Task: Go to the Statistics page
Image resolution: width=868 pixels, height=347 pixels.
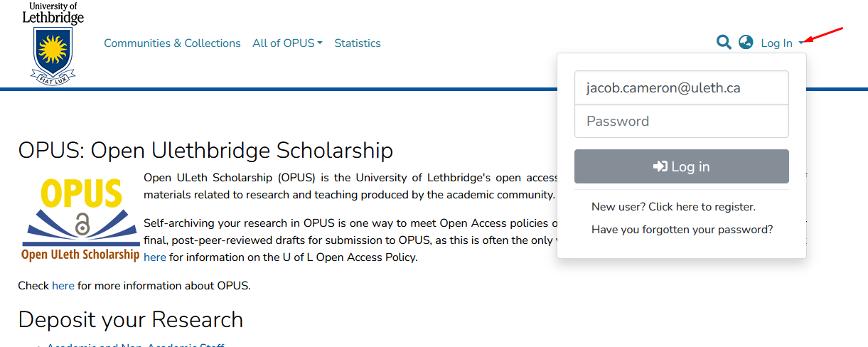Action: tap(358, 43)
